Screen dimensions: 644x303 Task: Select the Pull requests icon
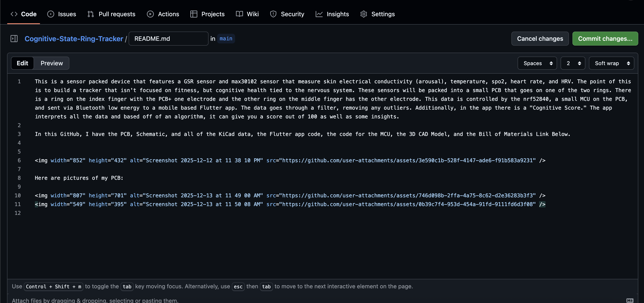click(91, 14)
